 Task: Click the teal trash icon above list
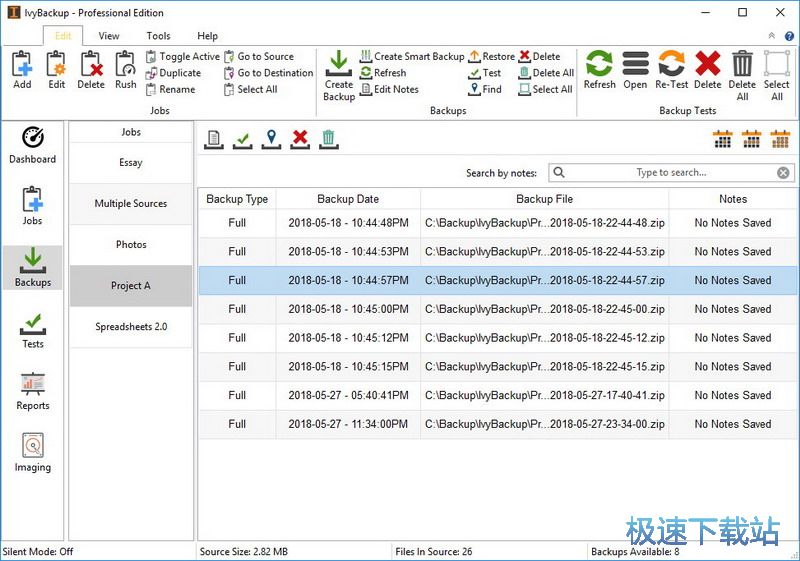[x=329, y=139]
